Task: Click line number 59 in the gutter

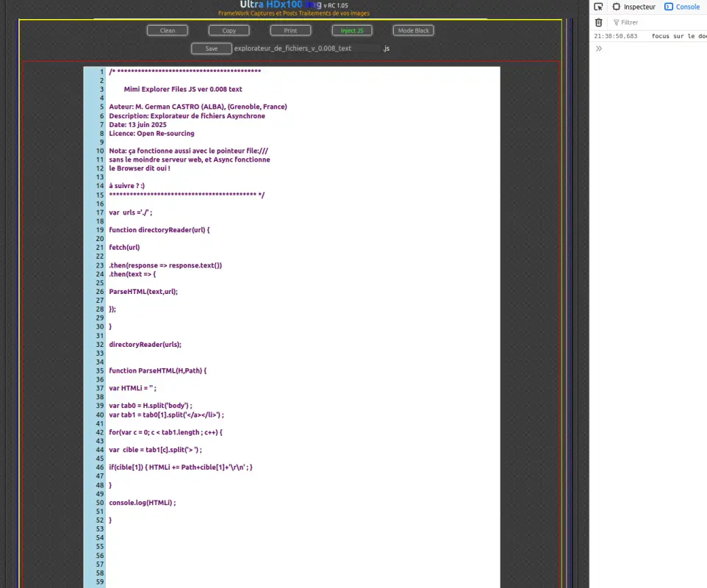Action: (100, 582)
